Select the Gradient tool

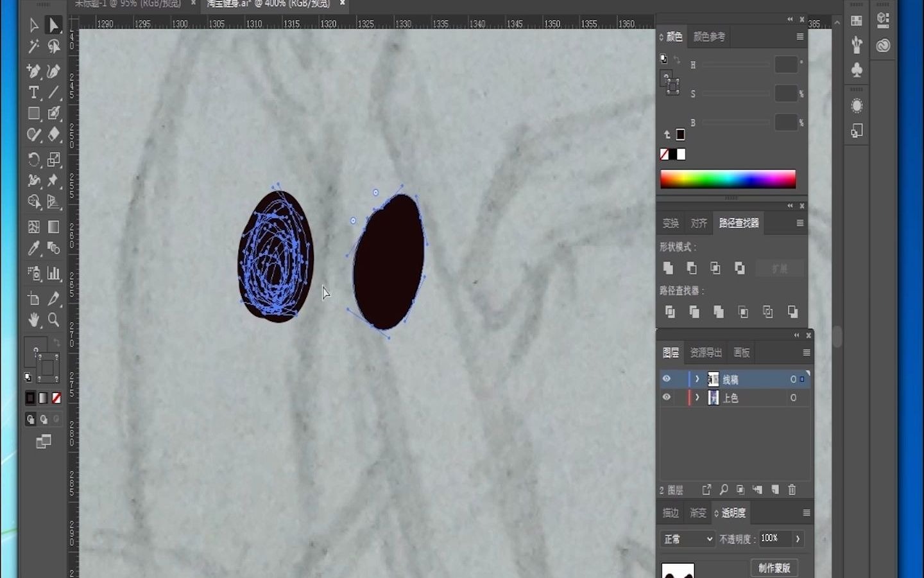tap(53, 227)
